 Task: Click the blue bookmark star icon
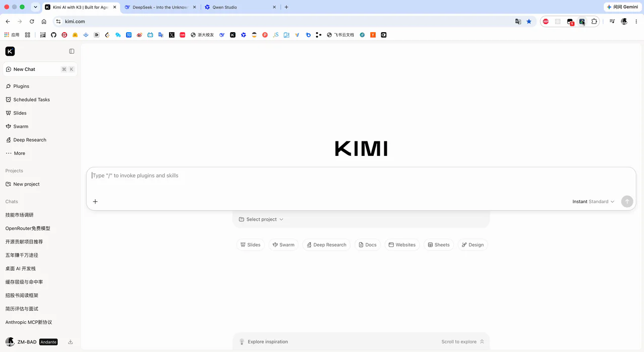point(529,22)
